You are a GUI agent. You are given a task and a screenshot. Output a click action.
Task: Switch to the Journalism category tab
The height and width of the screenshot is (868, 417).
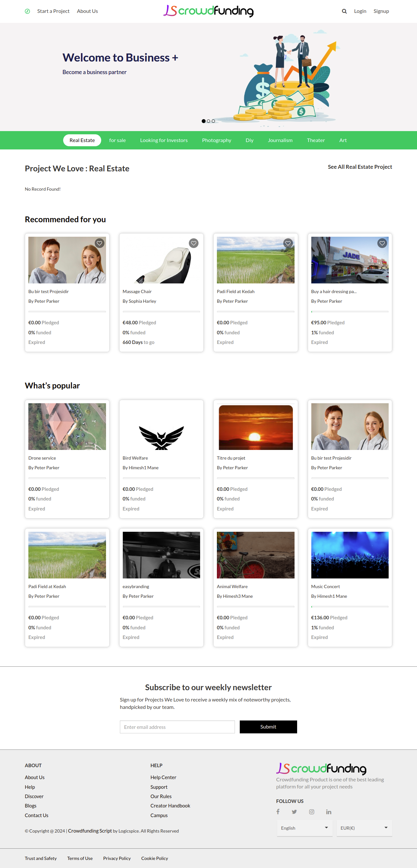coord(280,140)
